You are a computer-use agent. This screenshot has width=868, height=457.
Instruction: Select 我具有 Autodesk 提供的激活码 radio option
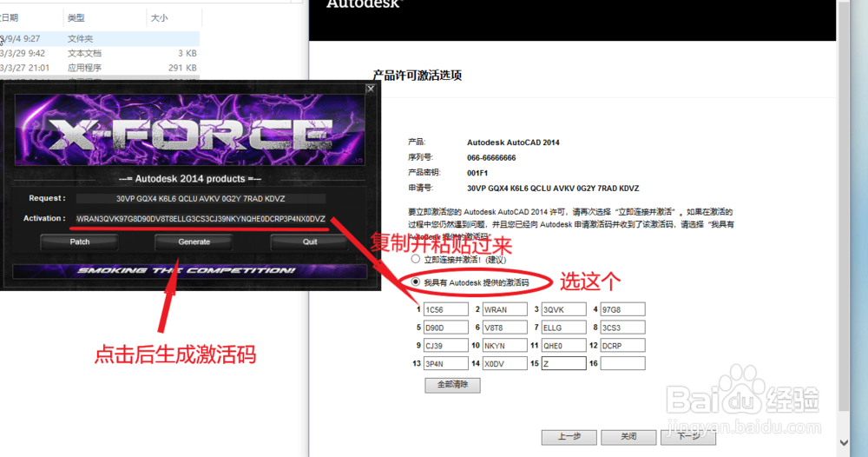click(x=415, y=282)
